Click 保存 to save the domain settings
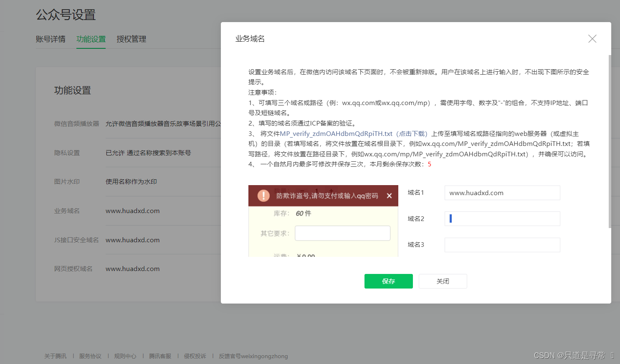The height and width of the screenshot is (364, 620). tap(388, 281)
